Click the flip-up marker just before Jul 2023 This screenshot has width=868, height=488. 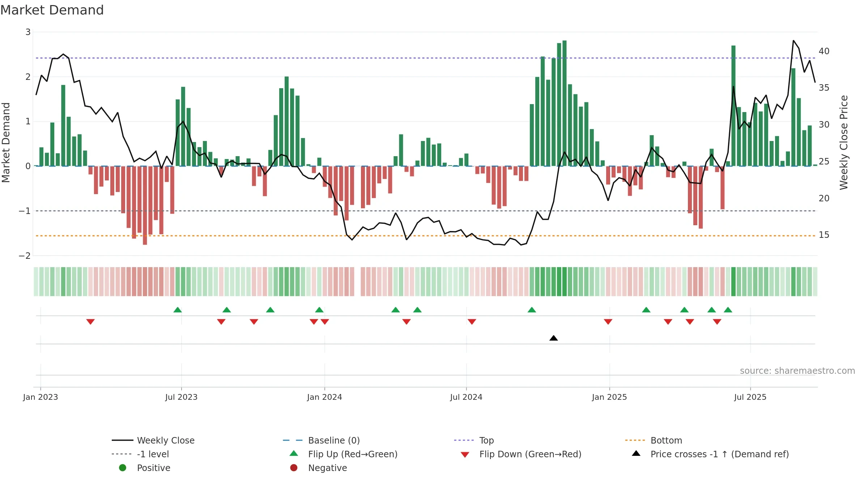(178, 309)
